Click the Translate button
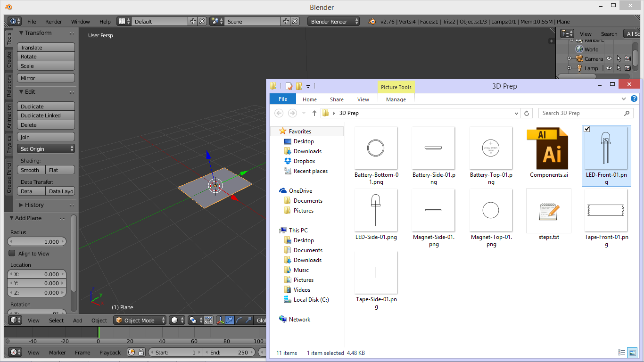 tap(46, 47)
